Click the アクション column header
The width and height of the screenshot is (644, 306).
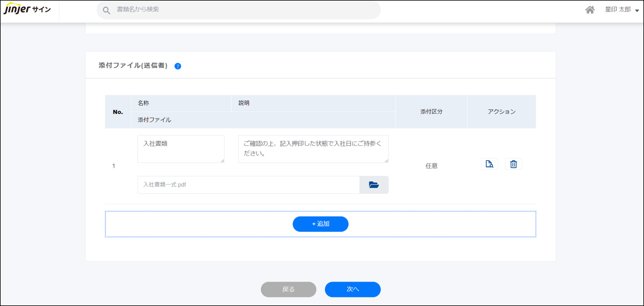(x=502, y=112)
